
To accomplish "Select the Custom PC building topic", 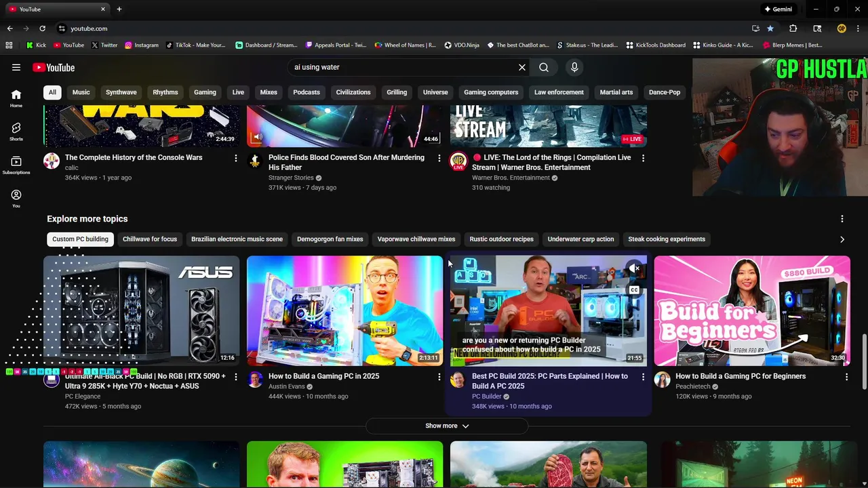I will coord(80,239).
